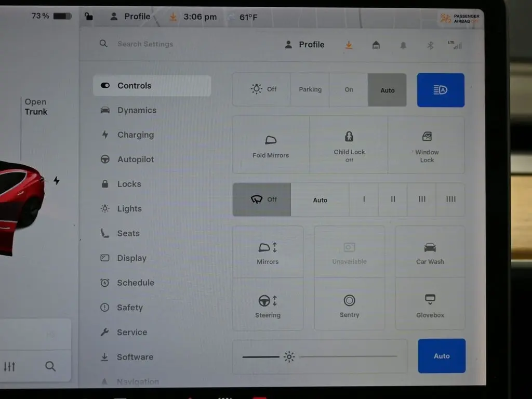532x399 pixels.
Task: Go to the Charging settings section
Action: 135,135
